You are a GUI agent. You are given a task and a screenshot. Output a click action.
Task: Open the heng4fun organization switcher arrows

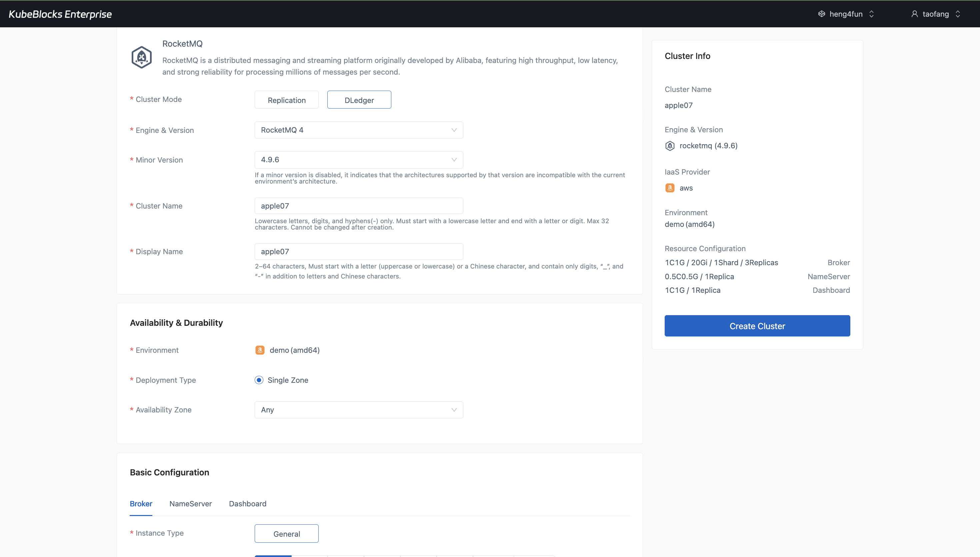coord(871,14)
